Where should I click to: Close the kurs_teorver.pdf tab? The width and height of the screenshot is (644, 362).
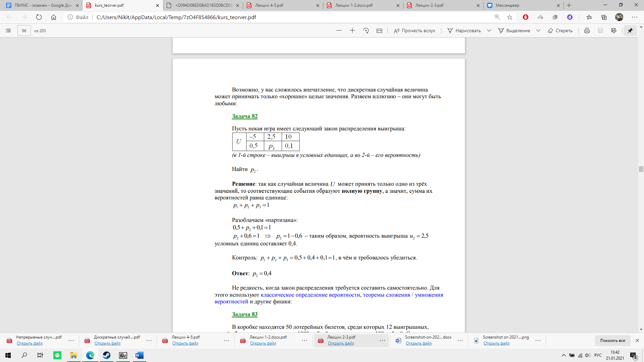coord(157,5)
